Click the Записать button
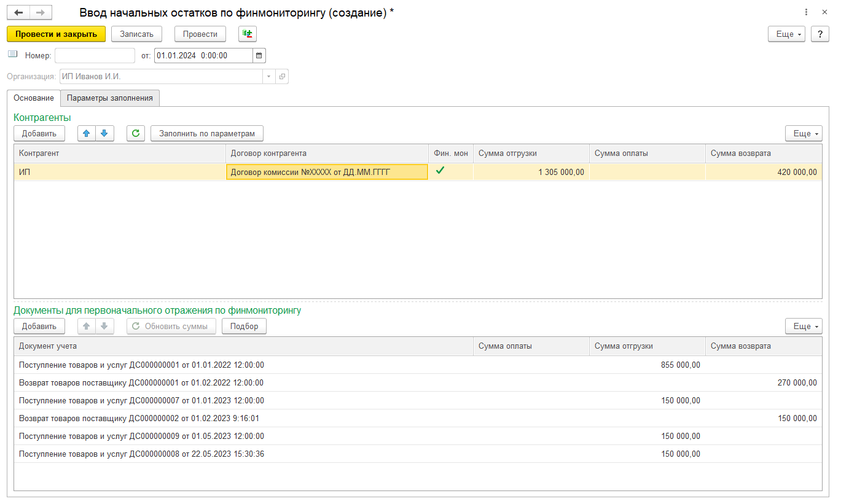 tap(137, 34)
